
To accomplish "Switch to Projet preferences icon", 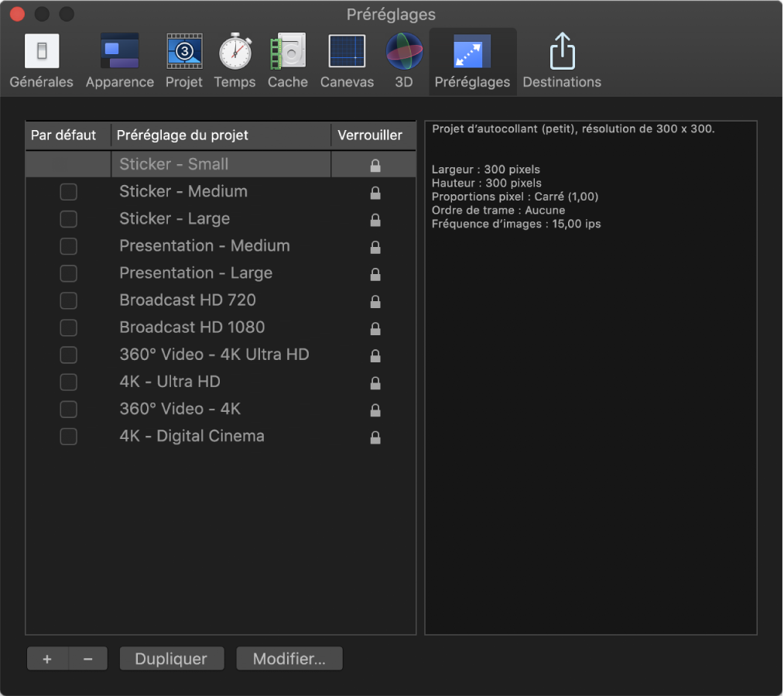I will coord(184,61).
